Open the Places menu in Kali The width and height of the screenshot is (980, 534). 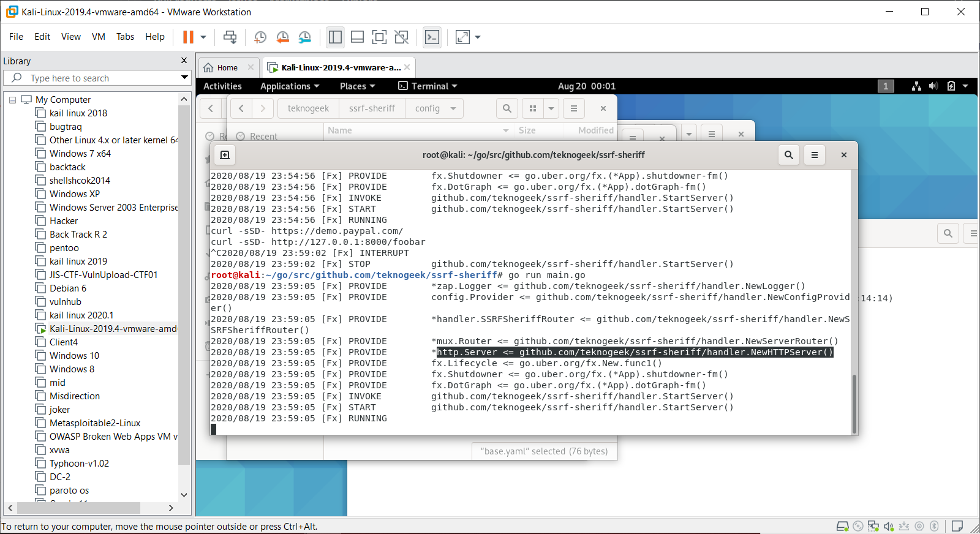click(358, 86)
